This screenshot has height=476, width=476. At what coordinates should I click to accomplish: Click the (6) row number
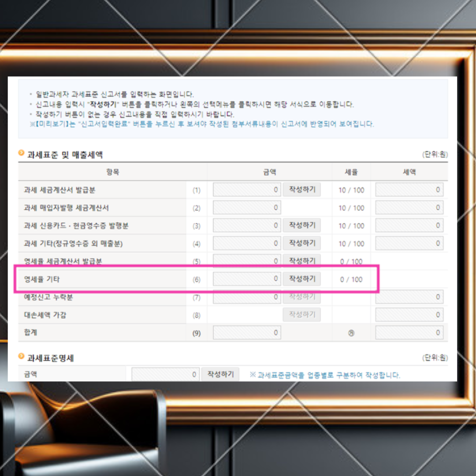pos(197,279)
